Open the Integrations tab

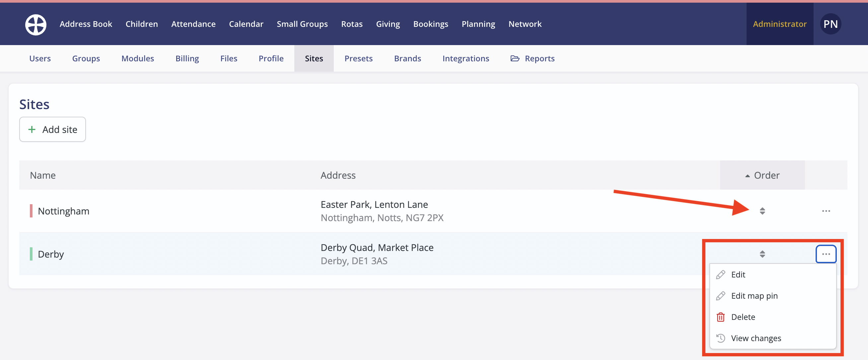[466, 59]
